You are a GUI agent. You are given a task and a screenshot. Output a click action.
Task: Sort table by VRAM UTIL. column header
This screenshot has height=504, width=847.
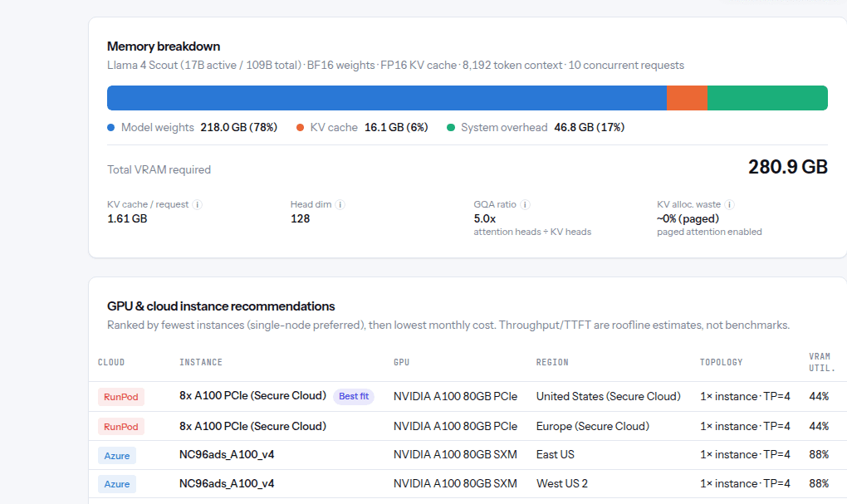coord(821,363)
